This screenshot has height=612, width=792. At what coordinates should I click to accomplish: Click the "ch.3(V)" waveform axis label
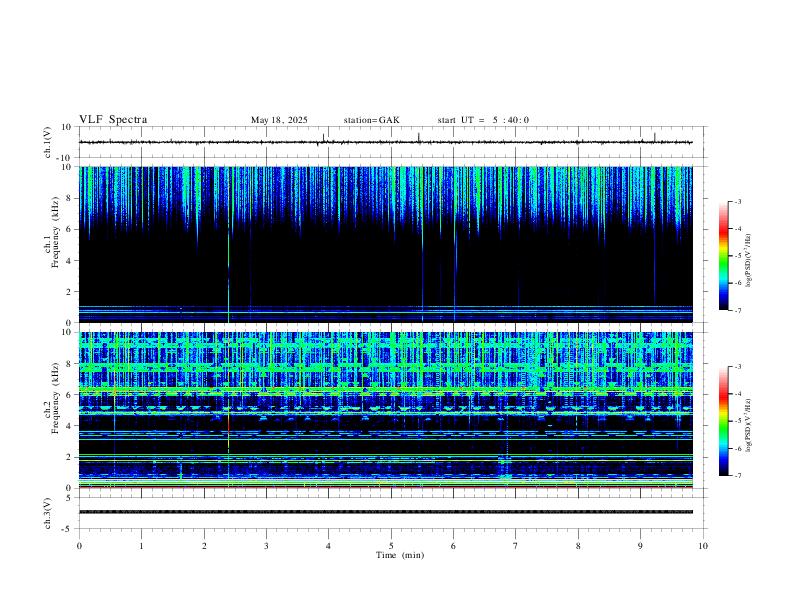[48, 514]
